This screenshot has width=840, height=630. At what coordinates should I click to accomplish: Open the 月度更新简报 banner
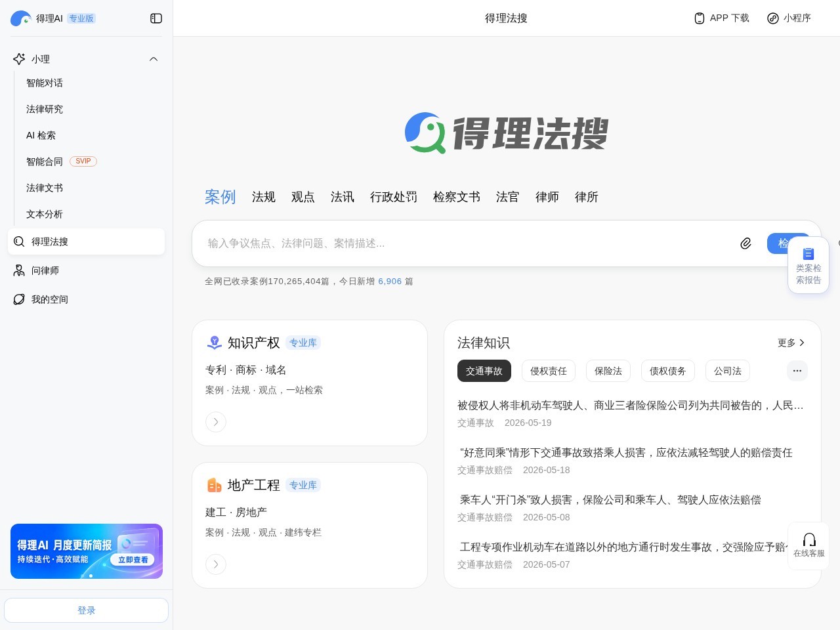click(87, 551)
